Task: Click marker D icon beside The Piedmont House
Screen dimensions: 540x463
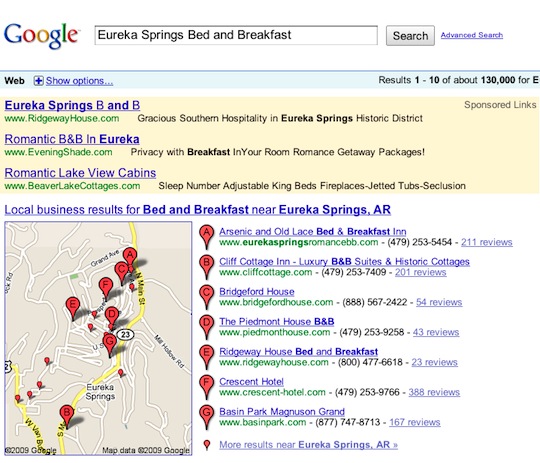Action: pos(207,327)
